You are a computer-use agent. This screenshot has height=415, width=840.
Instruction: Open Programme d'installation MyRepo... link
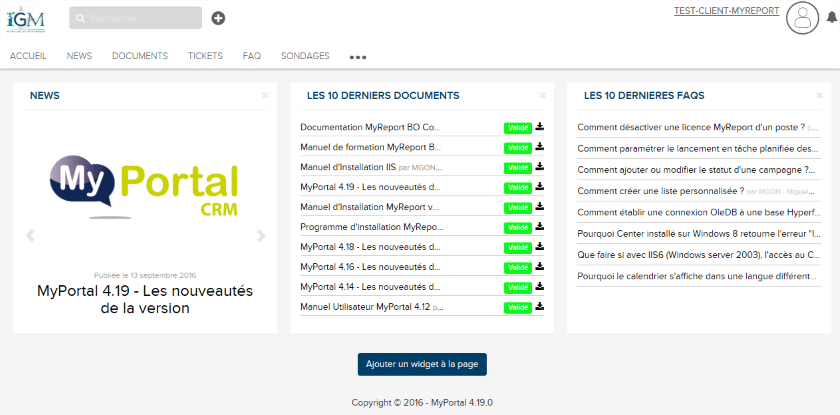pyautogui.click(x=372, y=227)
